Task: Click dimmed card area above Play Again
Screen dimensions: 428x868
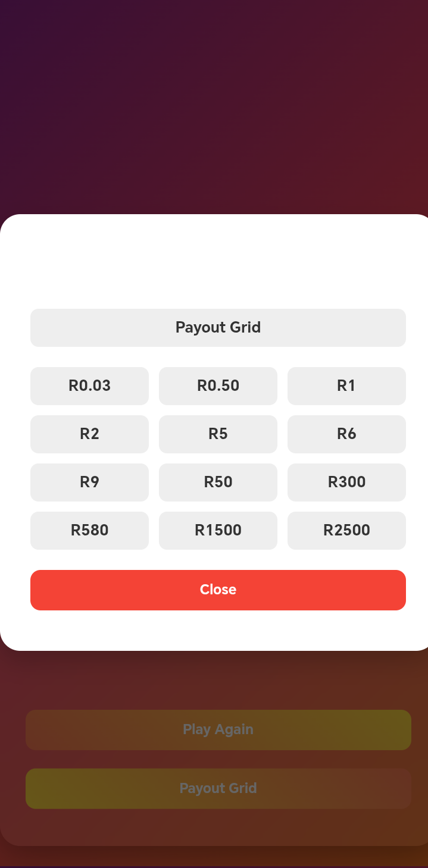Action: pyautogui.click(x=214, y=681)
